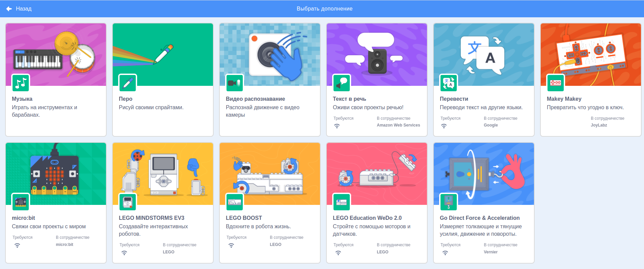Open the Музыка keyboard and drums thumbnail
The height and width of the screenshot is (269, 644).
pos(56,54)
